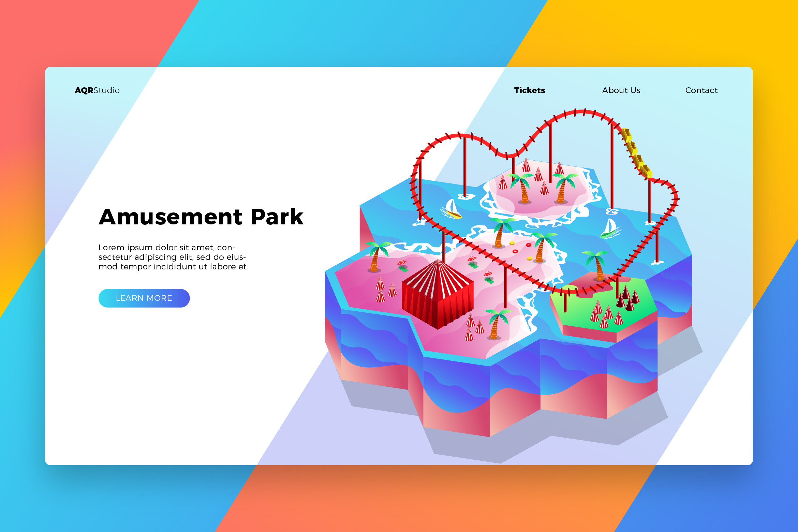The height and width of the screenshot is (532, 798).
Task: Click the yellow roller coaster cars
Action: [x=636, y=152]
